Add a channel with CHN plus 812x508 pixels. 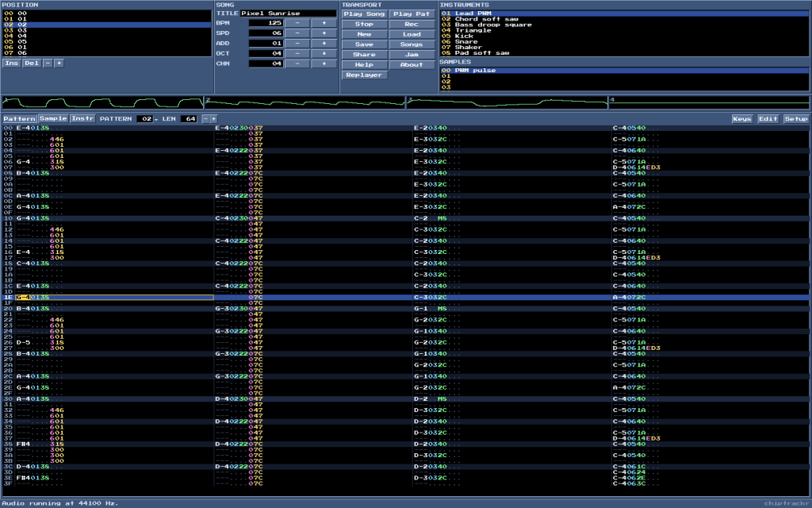tap(324, 63)
